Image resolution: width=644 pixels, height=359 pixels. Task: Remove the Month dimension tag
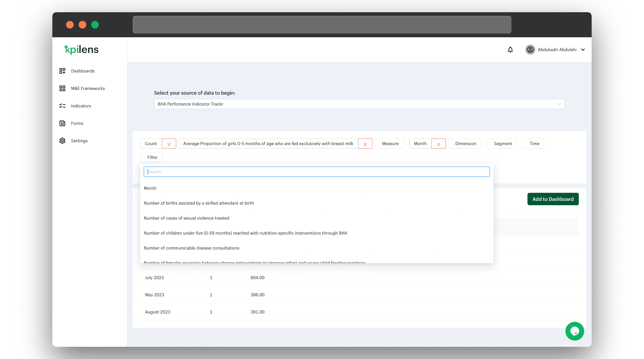[x=438, y=144]
